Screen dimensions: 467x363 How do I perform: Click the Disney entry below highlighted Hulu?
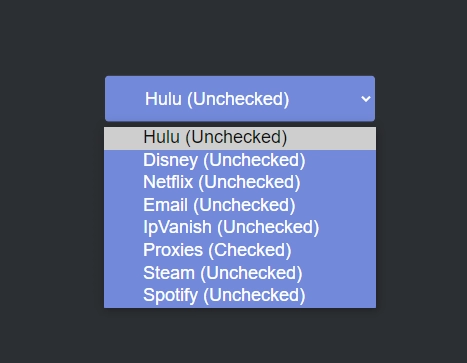point(240,160)
